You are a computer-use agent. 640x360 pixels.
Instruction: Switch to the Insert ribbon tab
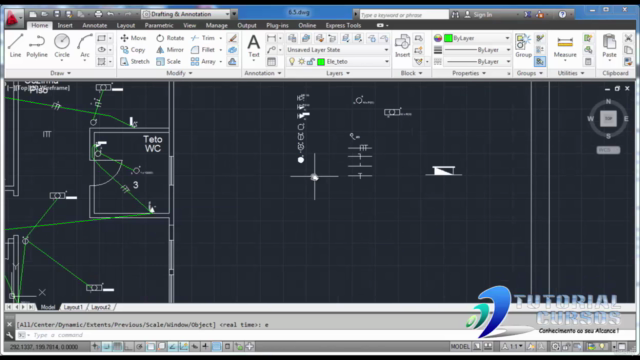65,25
